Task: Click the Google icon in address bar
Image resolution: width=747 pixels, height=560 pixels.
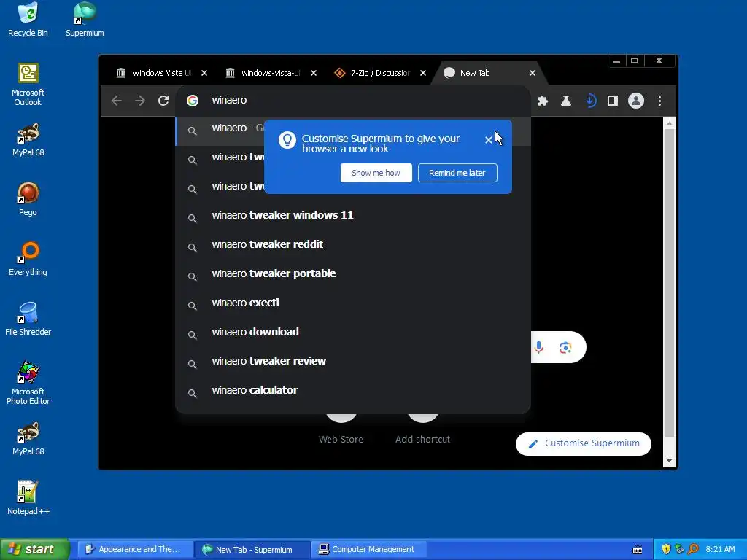Action: coord(193,101)
